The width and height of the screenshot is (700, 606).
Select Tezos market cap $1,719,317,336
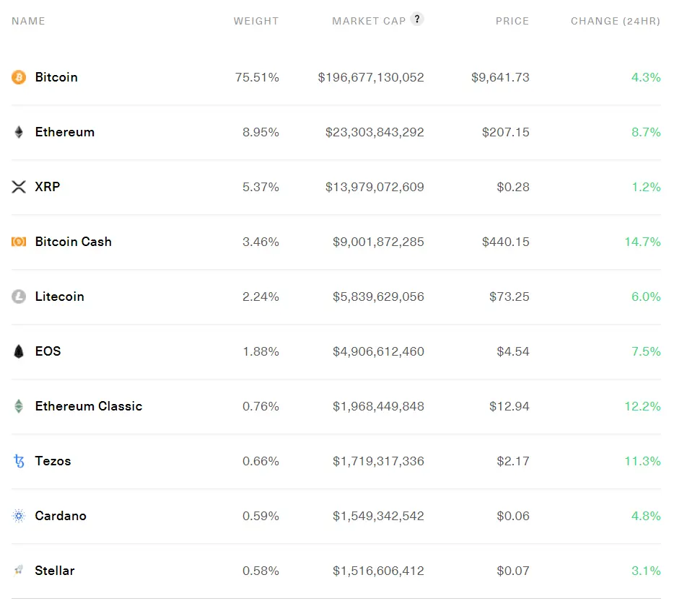[378, 461]
